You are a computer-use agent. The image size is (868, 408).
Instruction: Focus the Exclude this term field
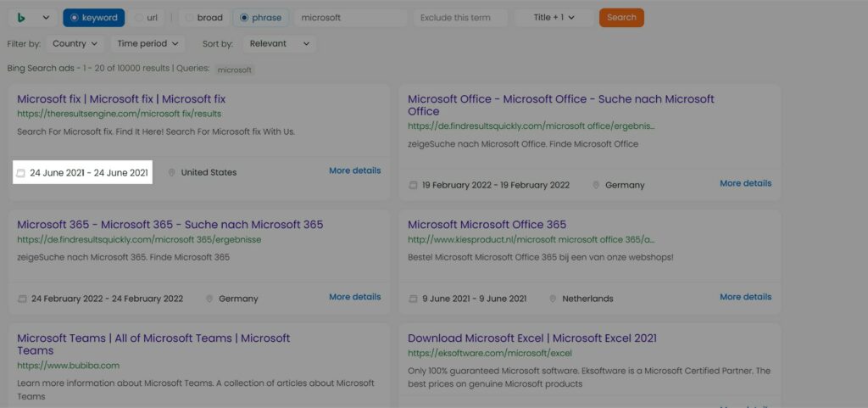[x=460, y=18]
